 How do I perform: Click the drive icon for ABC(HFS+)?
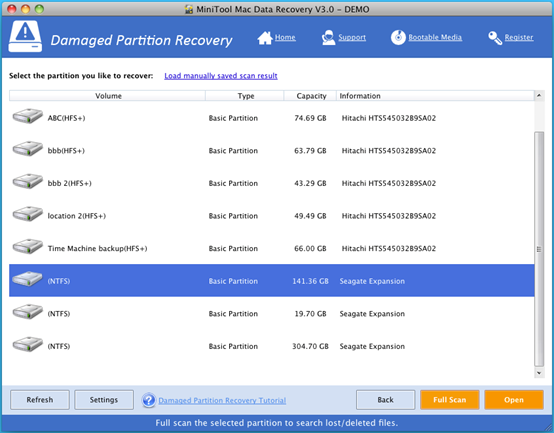click(x=28, y=116)
